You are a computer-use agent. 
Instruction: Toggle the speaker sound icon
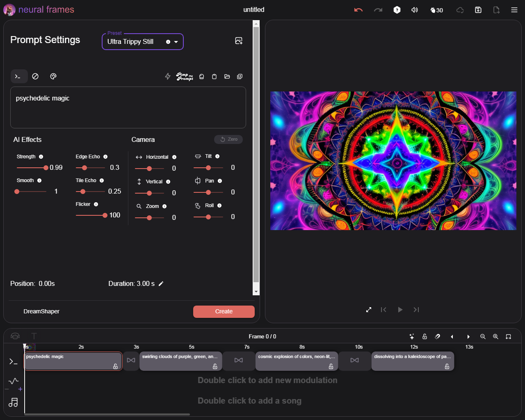click(415, 10)
